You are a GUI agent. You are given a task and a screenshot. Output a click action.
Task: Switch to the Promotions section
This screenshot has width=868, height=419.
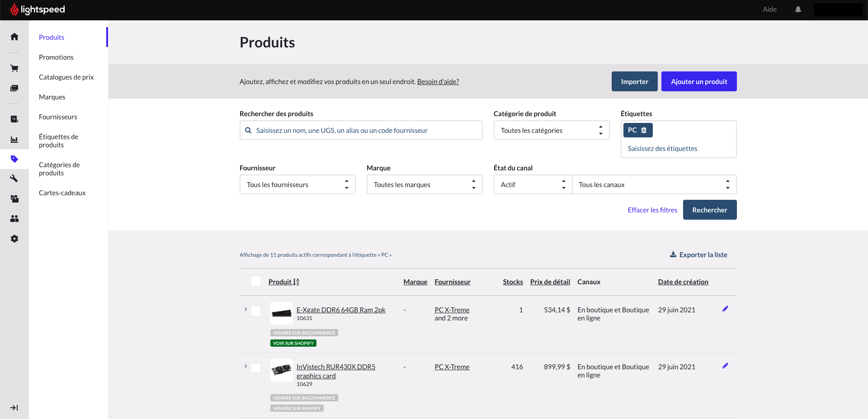pyautogui.click(x=56, y=57)
